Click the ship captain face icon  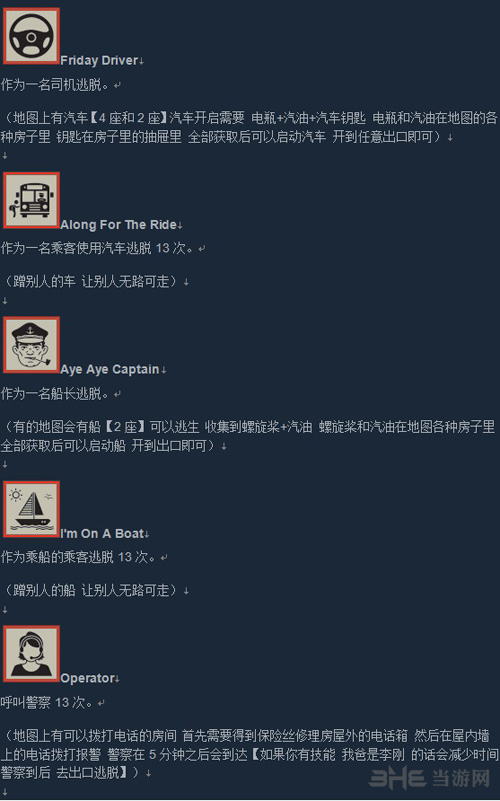(x=32, y=345)
